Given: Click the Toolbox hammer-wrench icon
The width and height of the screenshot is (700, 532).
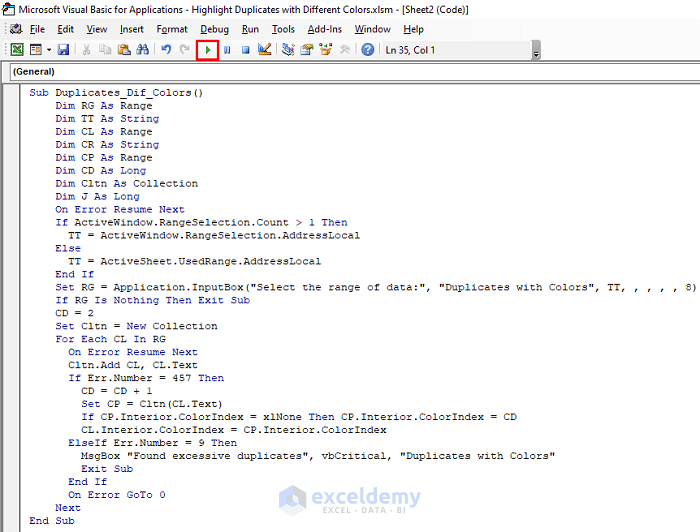Looking at the screenshot, I should [344, 50].
